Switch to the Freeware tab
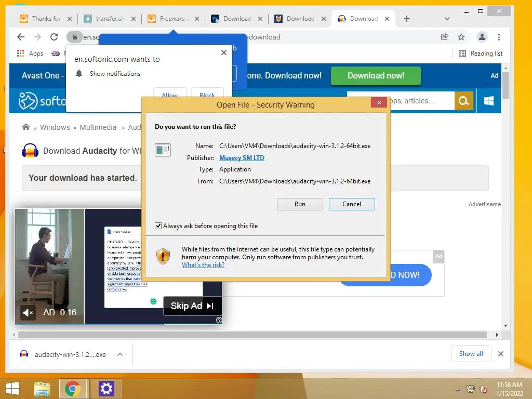Viewport: 532px width, 399px height. pyautogui.click(x=174, y=19)
